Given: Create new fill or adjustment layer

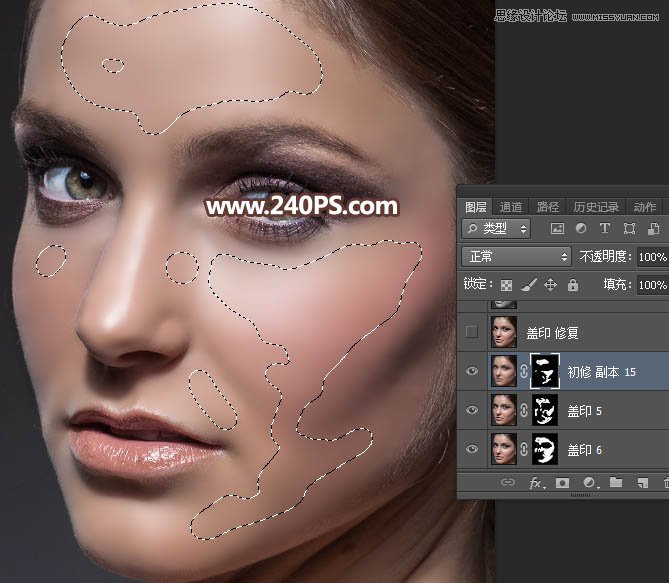Looking at the screenshot, I should 589,482.
